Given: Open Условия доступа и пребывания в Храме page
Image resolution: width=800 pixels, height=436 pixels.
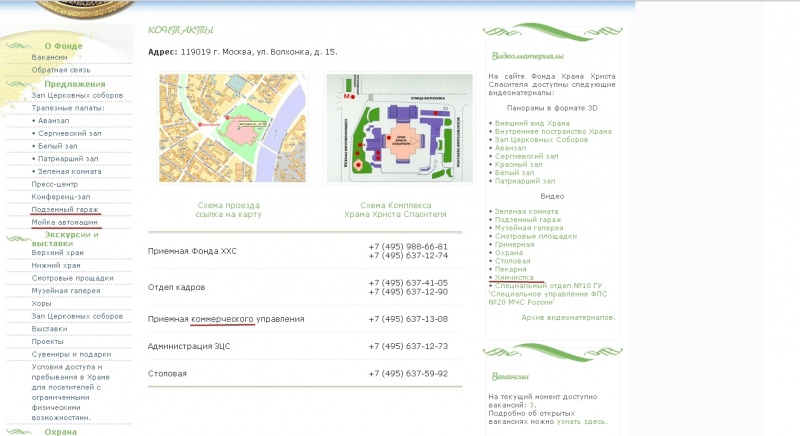Looking at the screenshot, I should click(x=70, y=392).
